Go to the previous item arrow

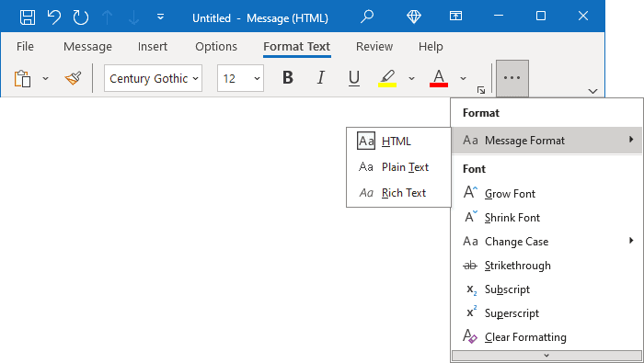108,17
